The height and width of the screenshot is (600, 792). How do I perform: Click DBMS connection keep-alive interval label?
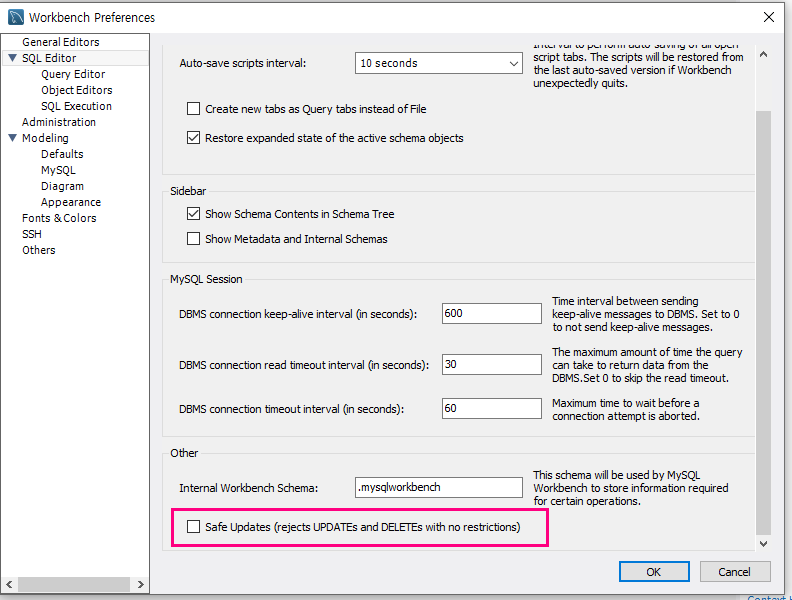[x=298, y=314]
